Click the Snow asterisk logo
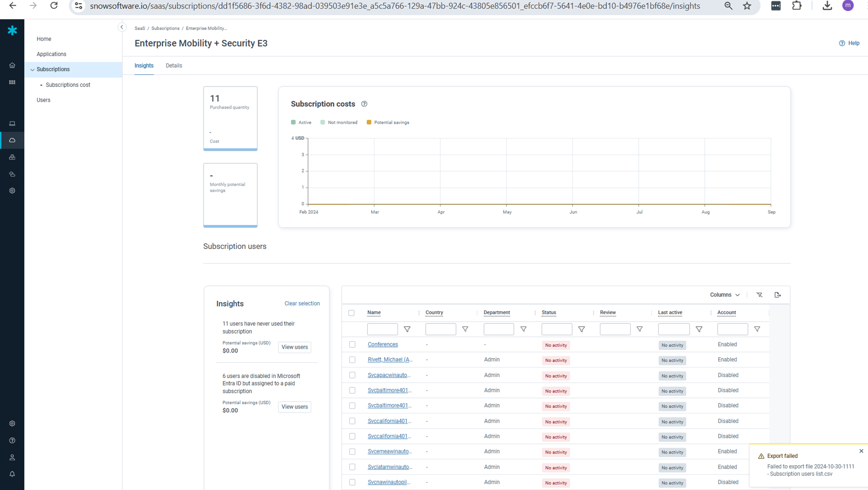868x490 pixels. point(12,31)
